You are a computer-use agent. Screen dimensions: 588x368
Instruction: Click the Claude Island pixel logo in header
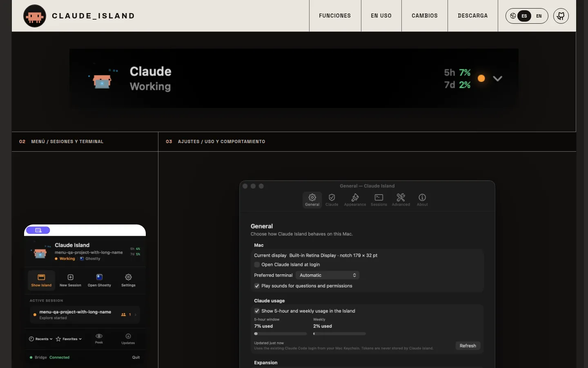tap(35, 16)
